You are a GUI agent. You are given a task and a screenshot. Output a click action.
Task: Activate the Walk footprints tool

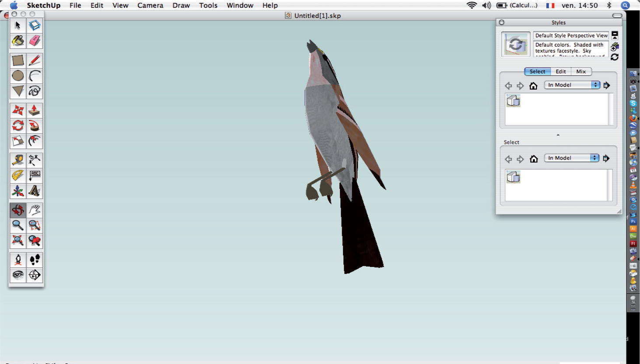pyautogui.click(x=35, y=260)
